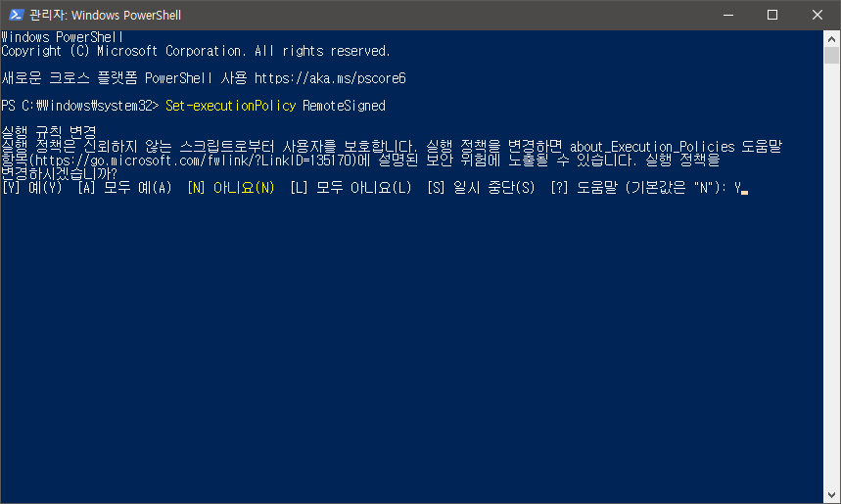Click the PowerShell icon in title bar

[x=16, y=15]
